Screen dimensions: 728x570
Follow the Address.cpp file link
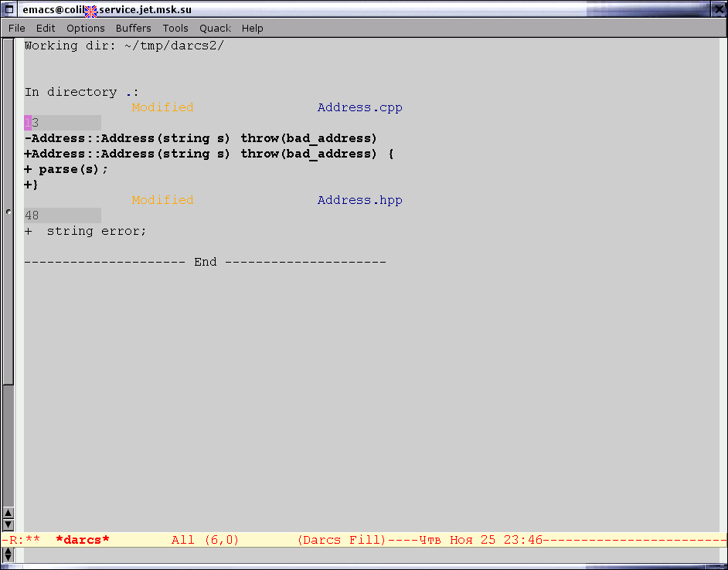(x=359, y=107)
